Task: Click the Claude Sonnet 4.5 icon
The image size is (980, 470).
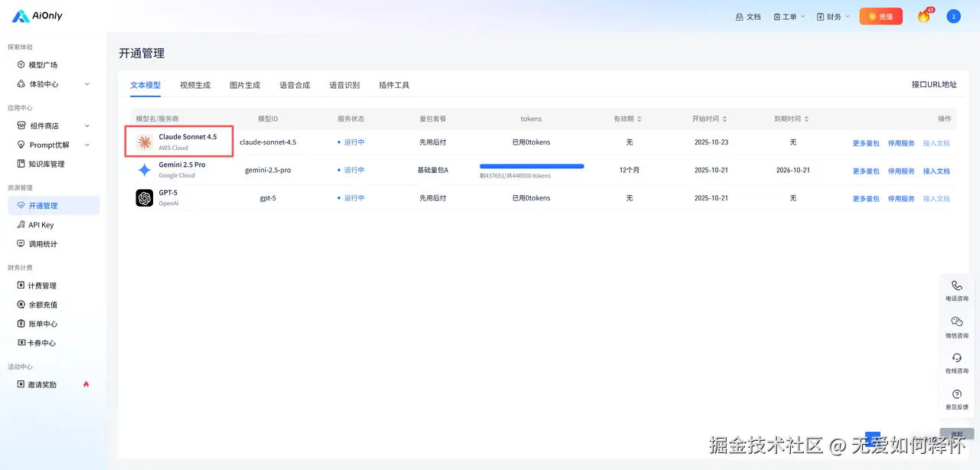Action: click(x=145, y=142)
